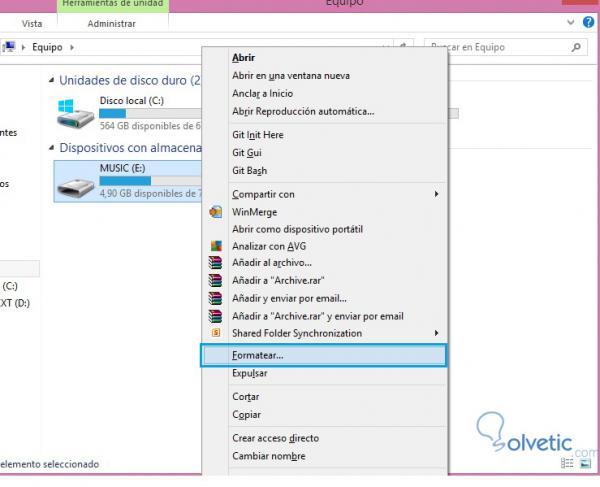The height and width of the screenshot is (487, 600).
Task: Click the Disco local (C:) usage bar
Action: coord(150,113)
